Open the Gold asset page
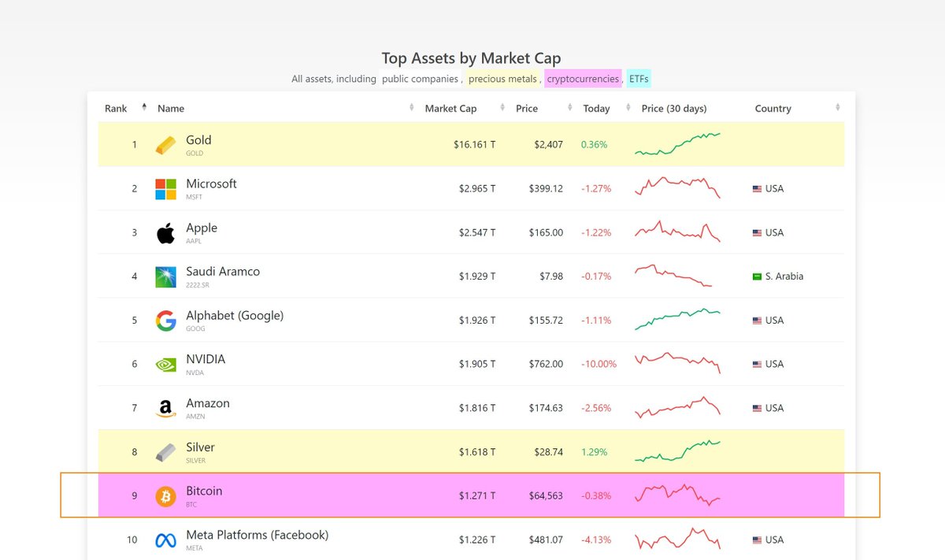The width and height of the screenshot is (945, 560). (198, 140)
